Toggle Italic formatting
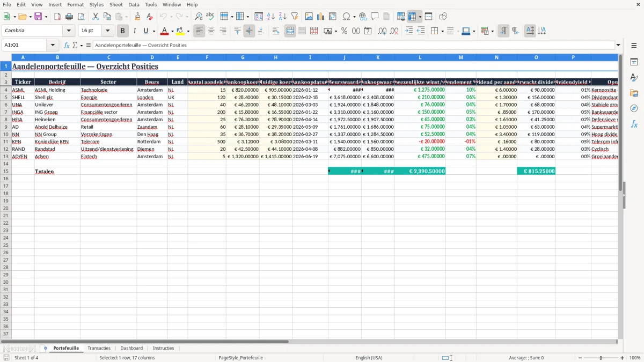The height and width of the screenshot is (362, 644). (134, 31)
